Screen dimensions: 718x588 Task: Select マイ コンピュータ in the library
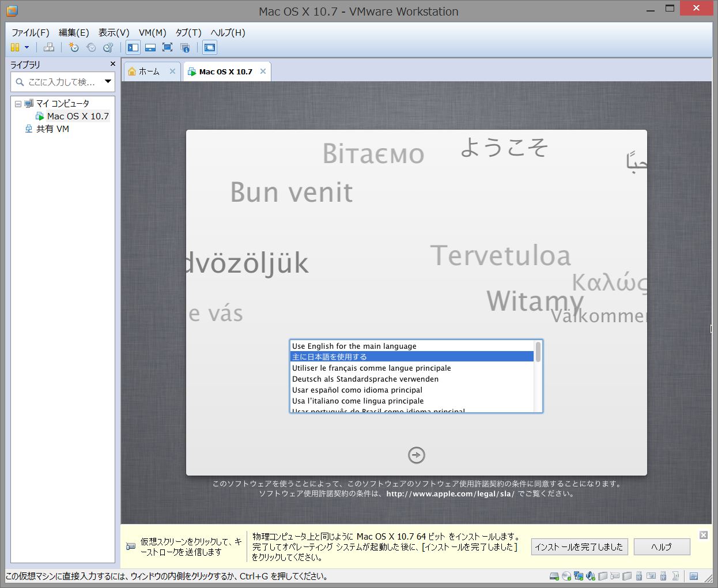click(x=62, y=104)
